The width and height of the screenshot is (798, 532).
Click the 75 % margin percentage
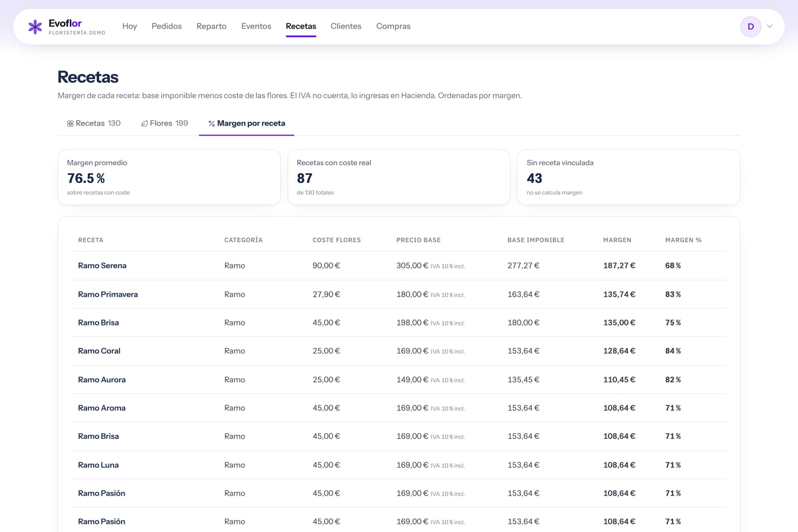point(673,323)
